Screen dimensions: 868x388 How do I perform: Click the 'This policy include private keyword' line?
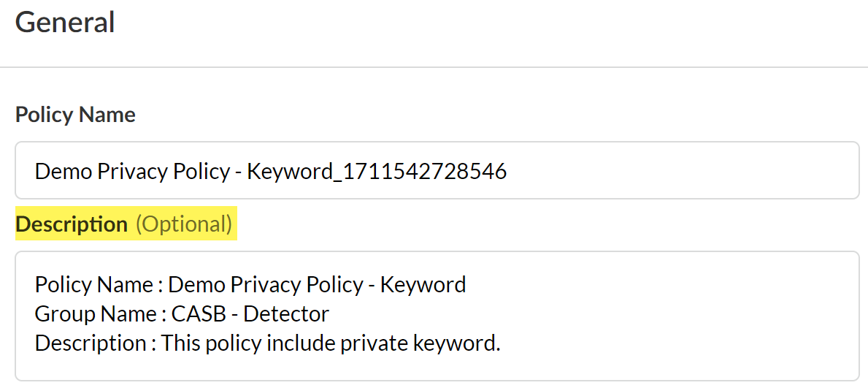pyautogui.click(x=331, y=343)
